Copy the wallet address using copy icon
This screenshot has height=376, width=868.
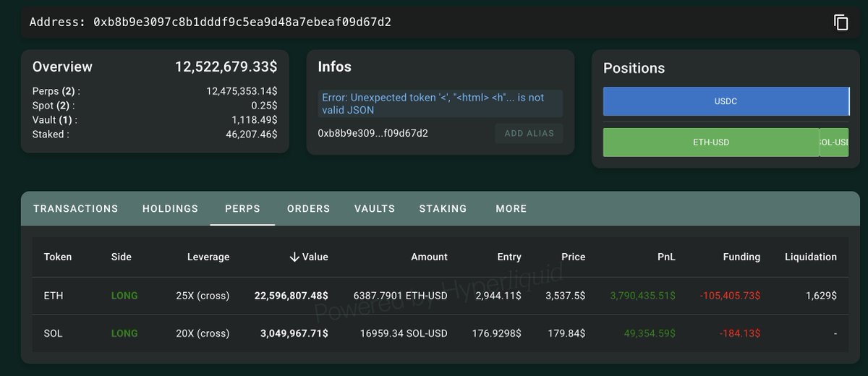(x=841, y=22)
